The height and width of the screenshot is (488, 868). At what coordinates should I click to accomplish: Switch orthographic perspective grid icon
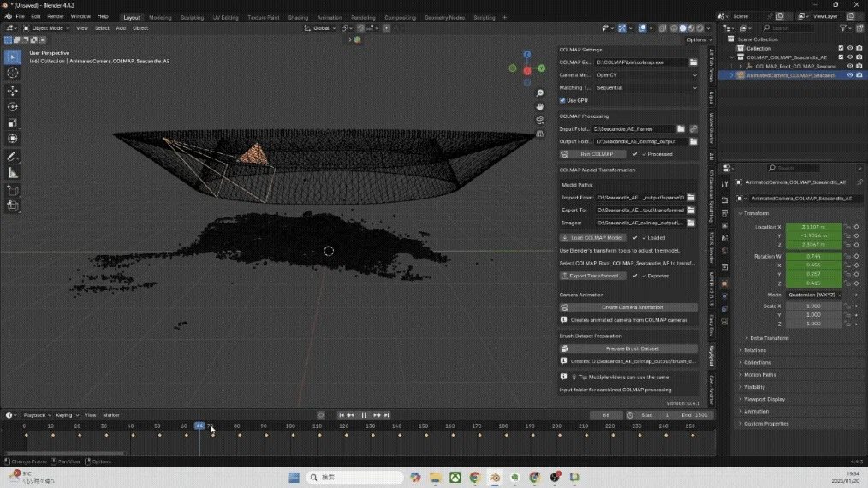pos(540,134)
